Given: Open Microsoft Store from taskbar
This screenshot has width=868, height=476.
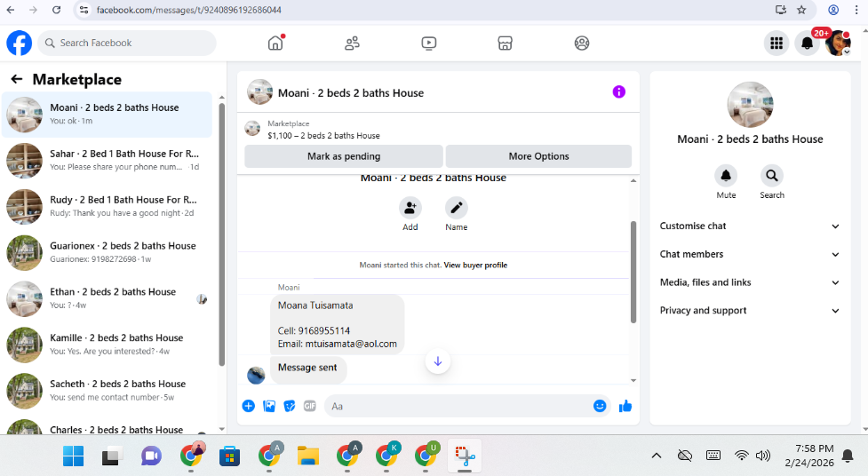Looking at the screenshot, I should pyautogui.click(x=230, y=456).
